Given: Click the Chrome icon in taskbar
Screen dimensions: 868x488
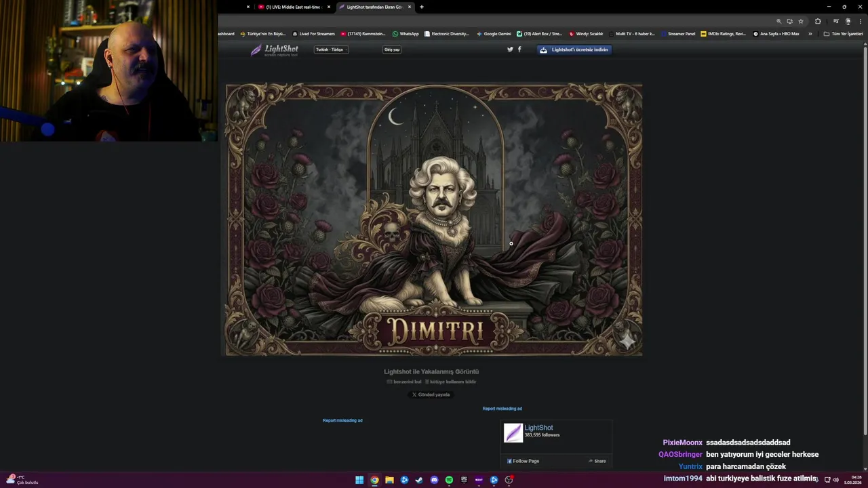Looking at the screenshot, I should pyautogui.click(x=374, y=480).
